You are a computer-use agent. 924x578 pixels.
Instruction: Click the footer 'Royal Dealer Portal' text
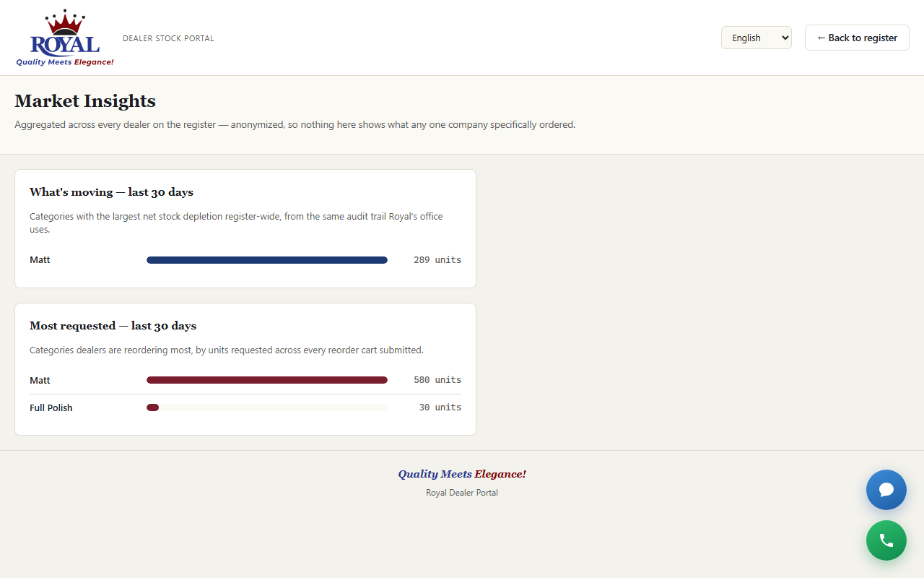point(462,493)
